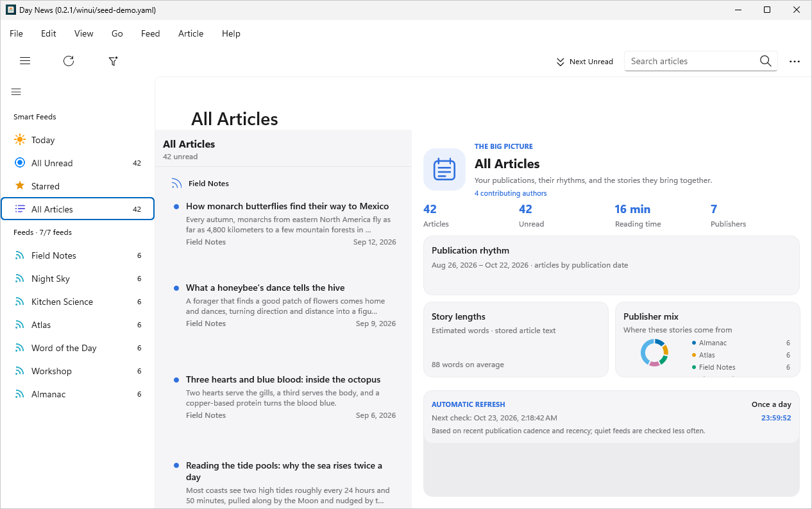Open the Feed menu

[151, 33]
